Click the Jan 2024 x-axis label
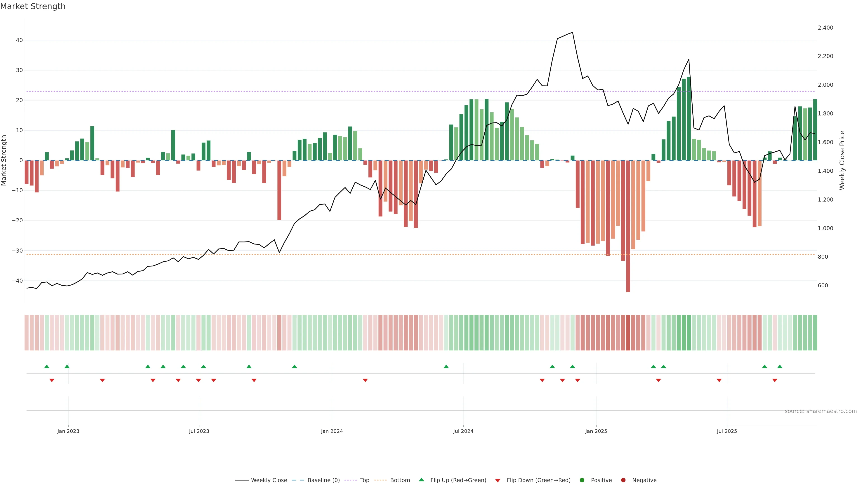Screen dimensions: 868x488 point(332,431)
